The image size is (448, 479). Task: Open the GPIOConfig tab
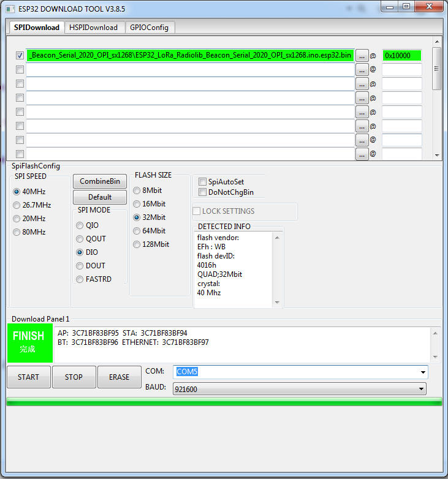(149, 28)
